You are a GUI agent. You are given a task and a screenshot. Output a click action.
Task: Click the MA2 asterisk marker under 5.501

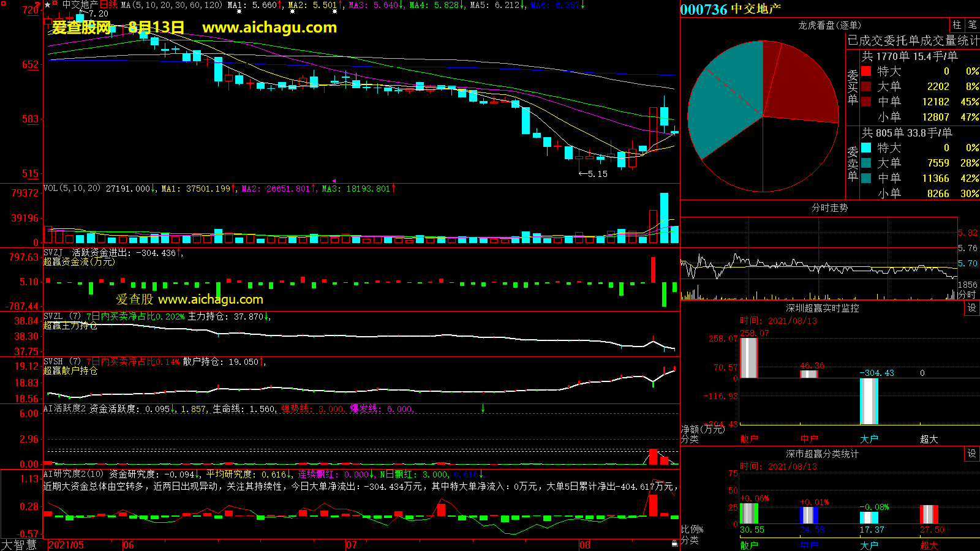(x=334, y=12)
